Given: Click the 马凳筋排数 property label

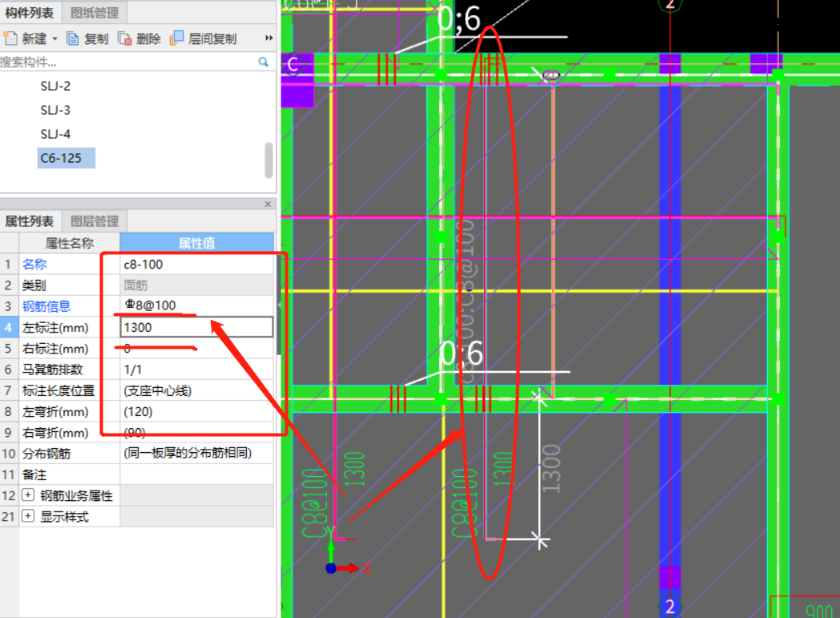Looking at the screenshot, I should tap(53, 370).
